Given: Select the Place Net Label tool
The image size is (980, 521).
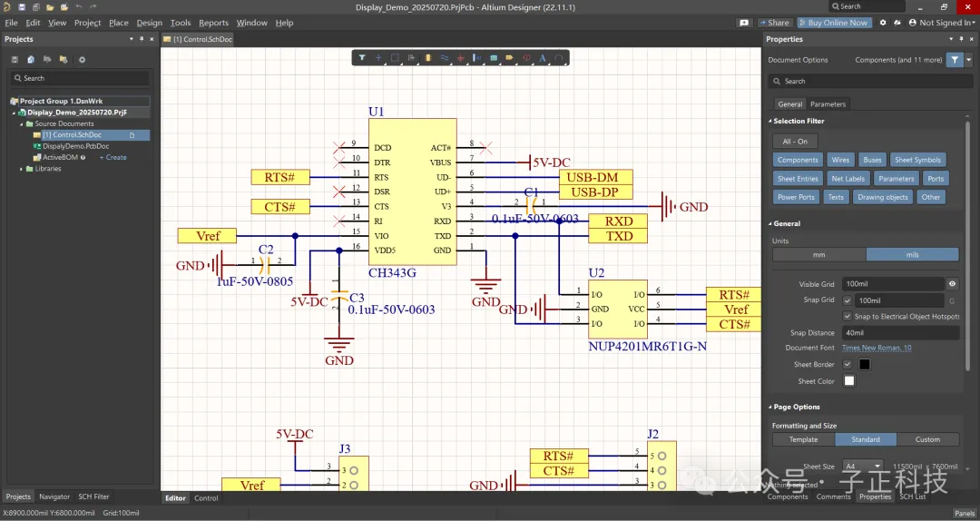Looking at the screenshot, I should [x=477, y=58].
